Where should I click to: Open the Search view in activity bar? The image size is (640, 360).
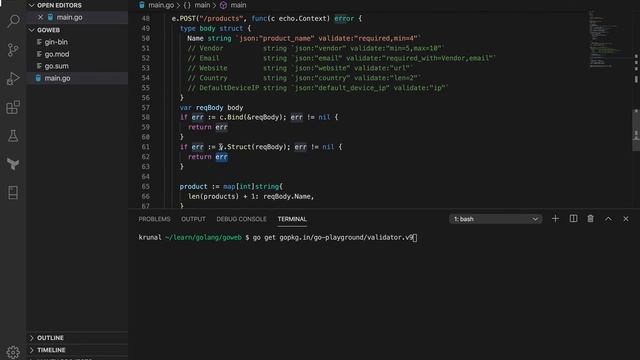pos(13,21)
